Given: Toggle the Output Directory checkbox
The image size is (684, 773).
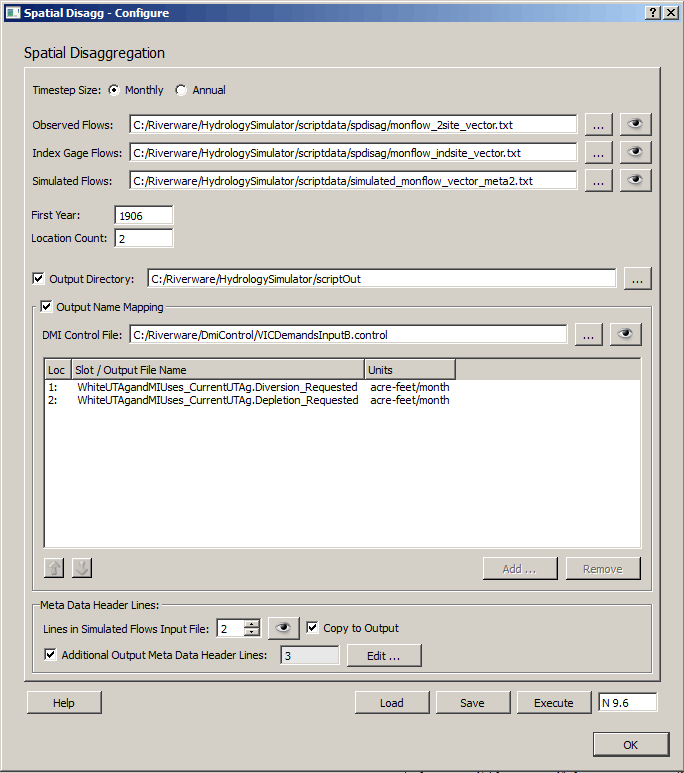Looking at the screenshot, I should (x=38, y=279).
